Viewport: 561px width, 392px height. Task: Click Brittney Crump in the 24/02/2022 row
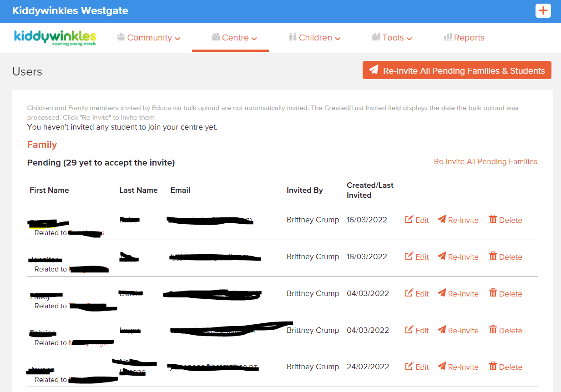tap(313, 367)
